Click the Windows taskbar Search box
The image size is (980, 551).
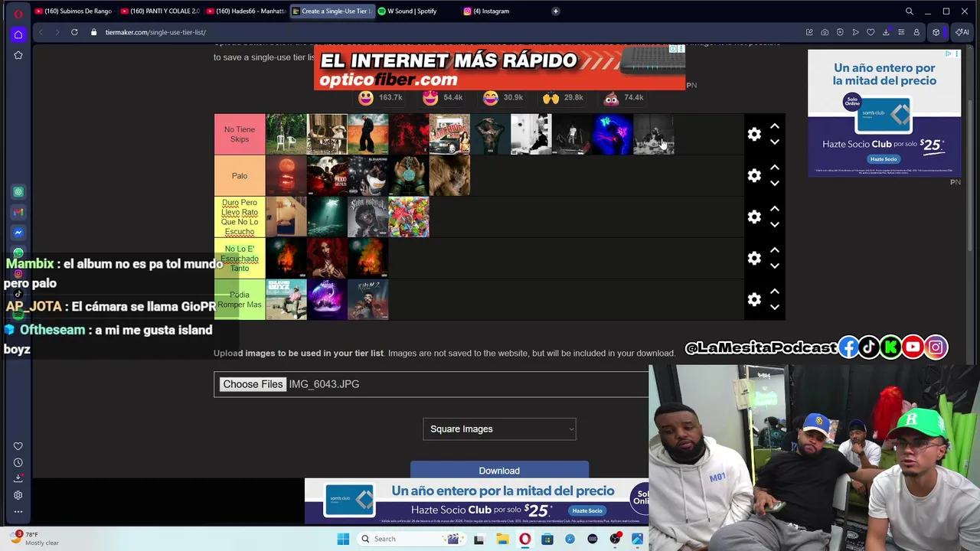410,539
